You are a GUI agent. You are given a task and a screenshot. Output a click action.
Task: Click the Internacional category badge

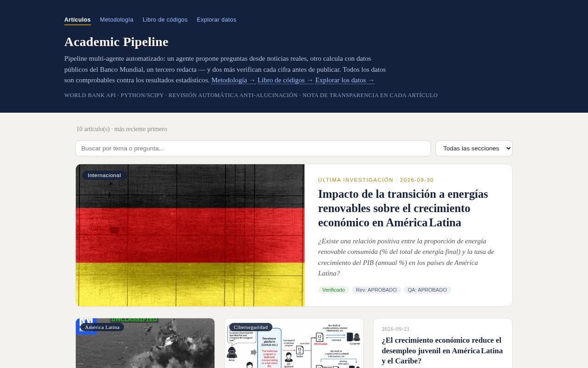coord(104,175)
